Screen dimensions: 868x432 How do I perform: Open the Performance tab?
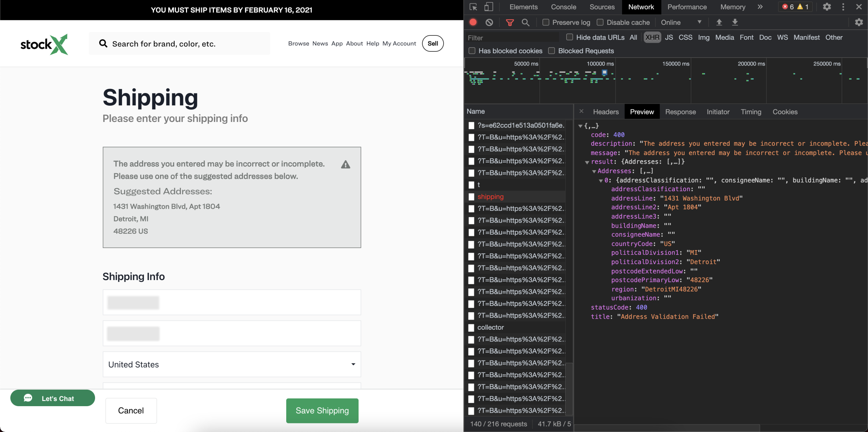pos(687,7)
